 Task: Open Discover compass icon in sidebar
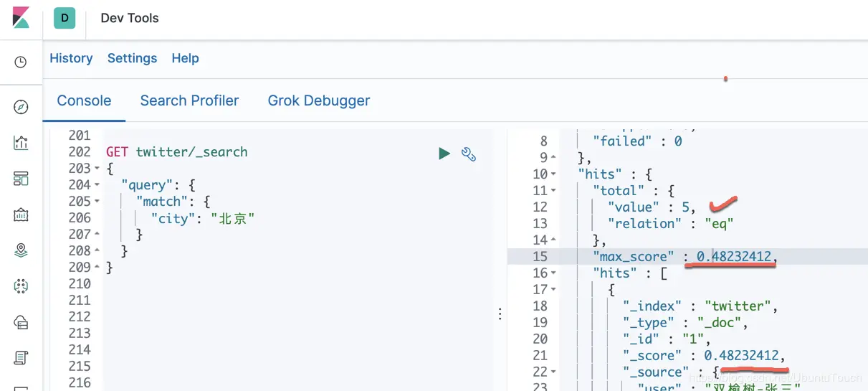coord(21,107)
